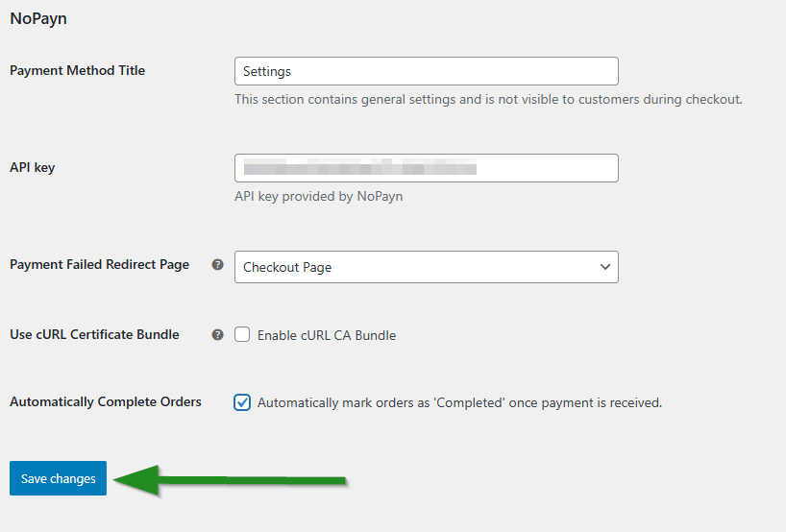Open the Checkout Page dropdown
Screen dimensions: 786x532
426,267
